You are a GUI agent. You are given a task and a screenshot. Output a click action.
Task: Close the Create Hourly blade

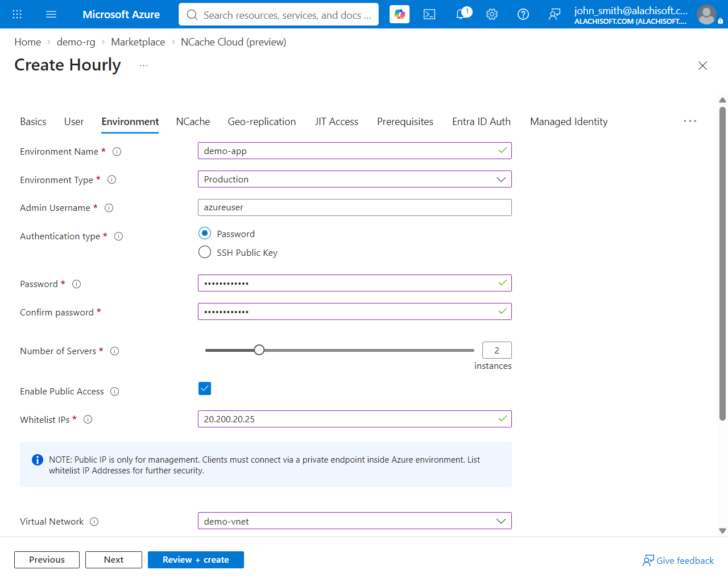702,65
